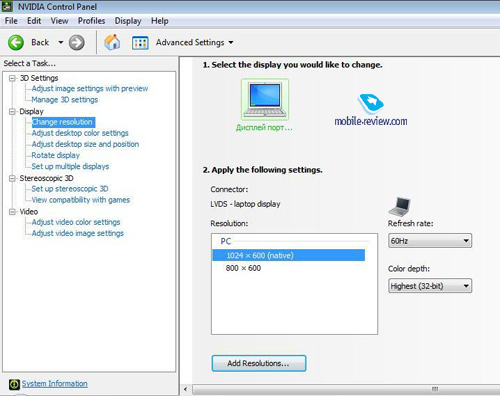The height and width of the screenshot is (396, 500).
Task: Open Adjust desktop size and position
Action: 85,144
